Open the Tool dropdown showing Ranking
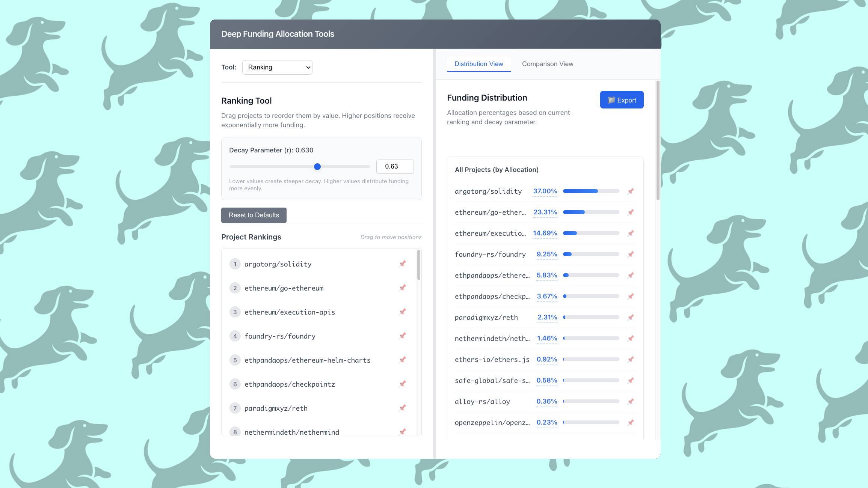The height and width of the screenshot is (488, 868). pyautogui.click(x=277, y=67)
